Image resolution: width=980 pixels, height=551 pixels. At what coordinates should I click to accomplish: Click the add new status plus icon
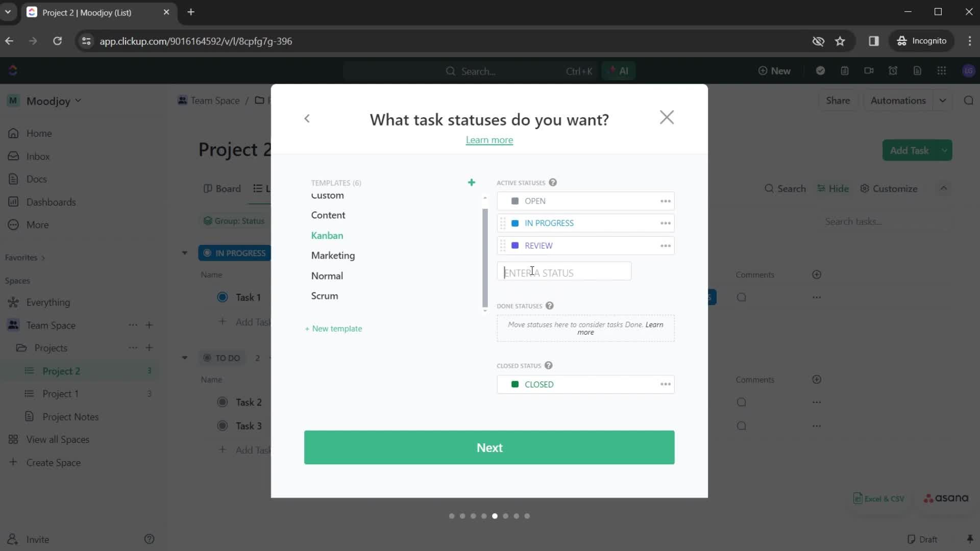pyautogui.click(x=471, y=182)
